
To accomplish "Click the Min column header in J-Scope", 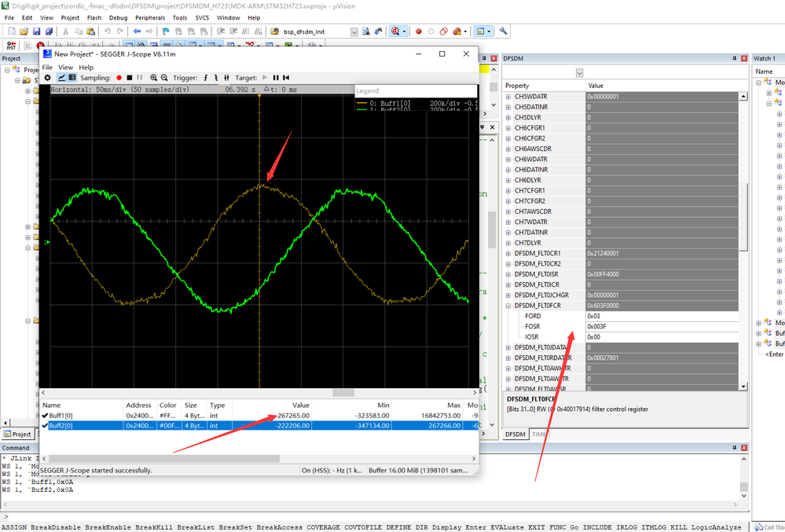I will (x=351, y=405).
